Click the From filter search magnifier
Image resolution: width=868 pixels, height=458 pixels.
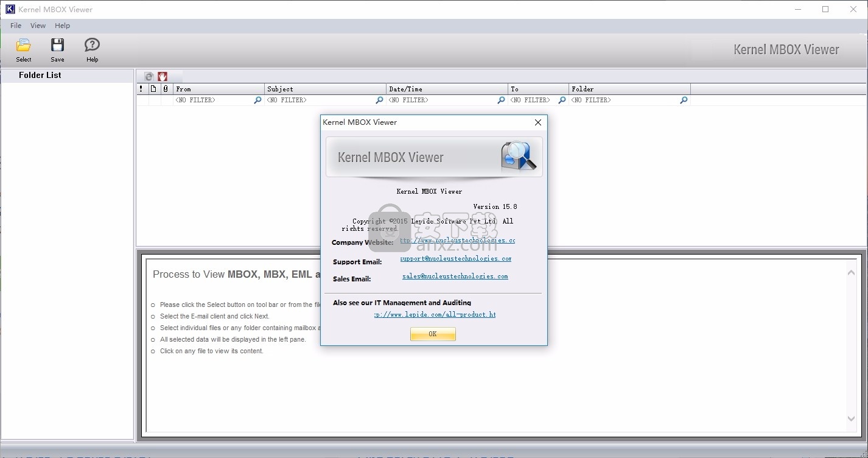pos(257,100)
